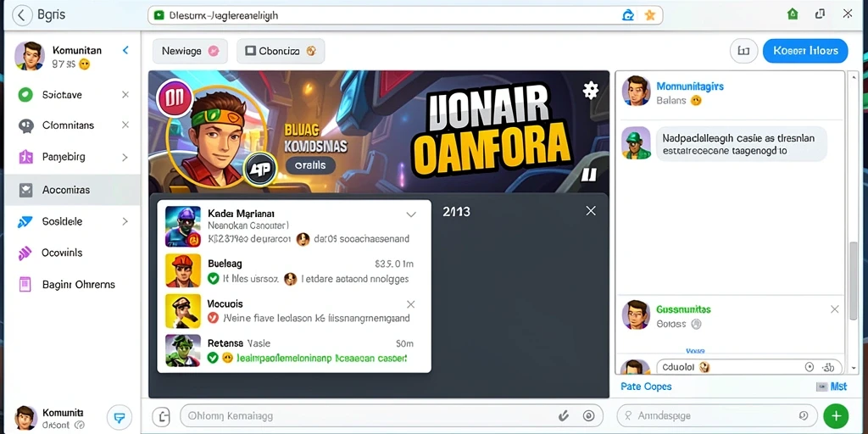The image size is (868, 434).
Task: Expand the Panjebirg chevron
Action: [125, 157]
